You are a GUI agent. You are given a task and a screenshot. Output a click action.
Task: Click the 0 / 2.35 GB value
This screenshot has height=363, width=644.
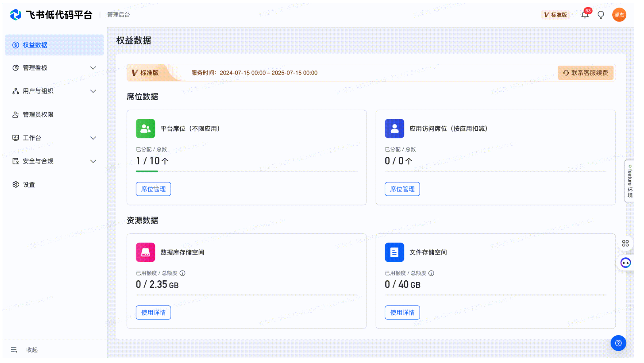[x=157, y=285]
